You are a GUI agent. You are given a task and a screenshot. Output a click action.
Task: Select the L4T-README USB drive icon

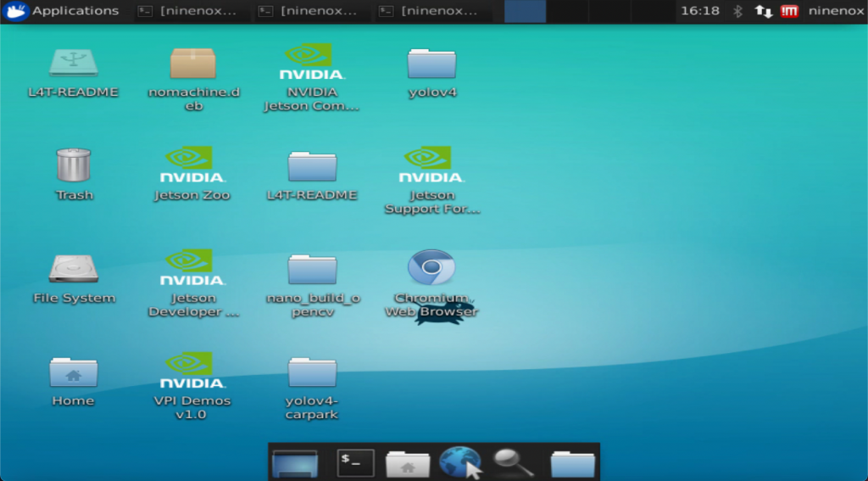73,63
